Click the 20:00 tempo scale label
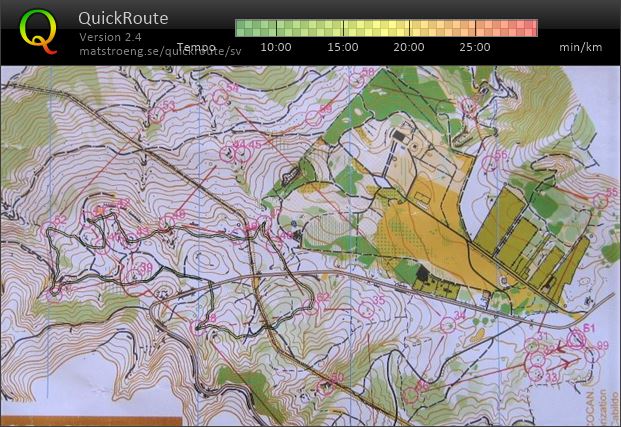This screenshot has height=427, width=621. tap(409, 47)
